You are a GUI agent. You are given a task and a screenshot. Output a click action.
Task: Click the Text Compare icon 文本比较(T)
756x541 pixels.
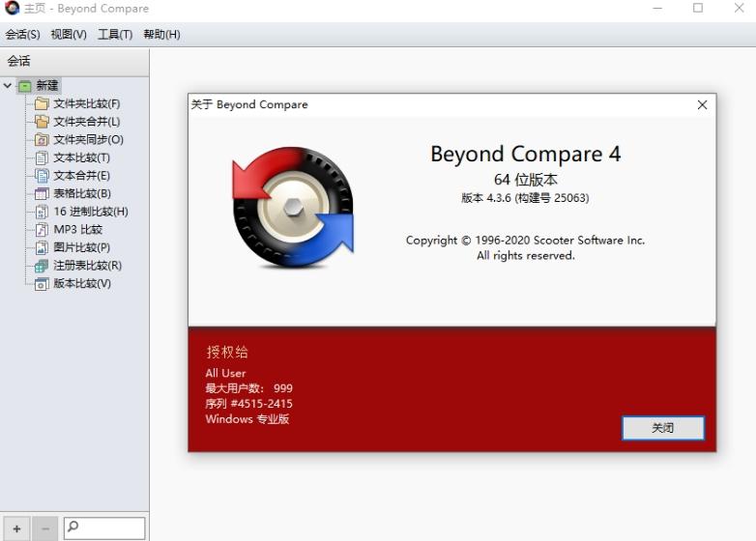point(42,157)
